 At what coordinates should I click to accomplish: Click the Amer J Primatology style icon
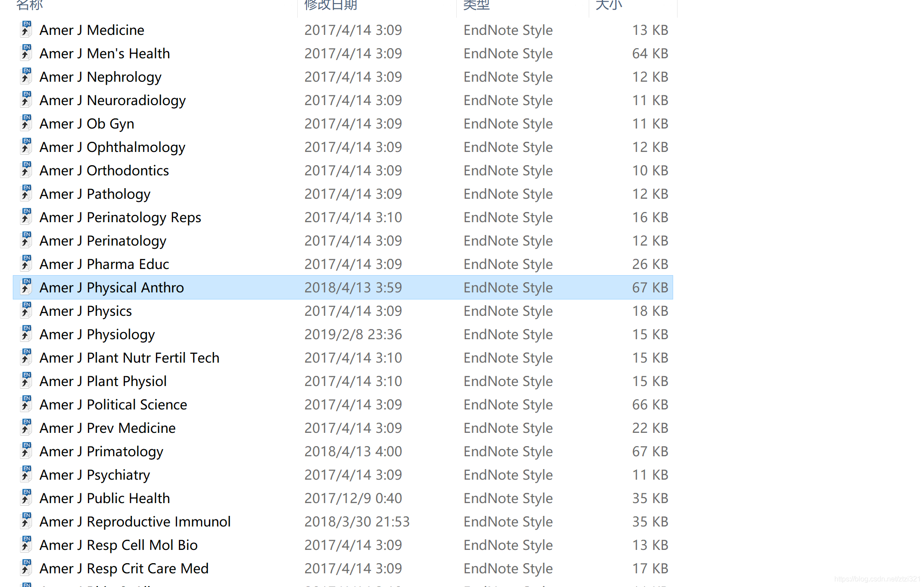[26, 451]
